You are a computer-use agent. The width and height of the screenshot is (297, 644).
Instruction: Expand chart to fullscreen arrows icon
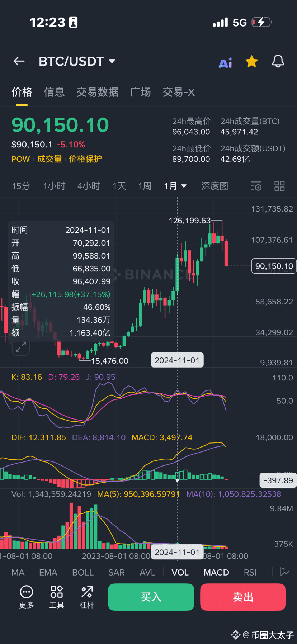21,347
